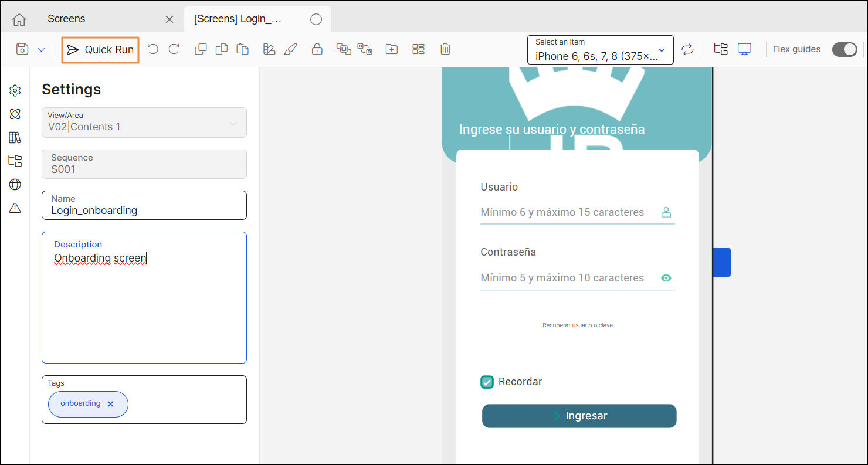Click the rotate device orientation icon
The height and width of the screenshot is (465, 868).
tap(687, 49)
